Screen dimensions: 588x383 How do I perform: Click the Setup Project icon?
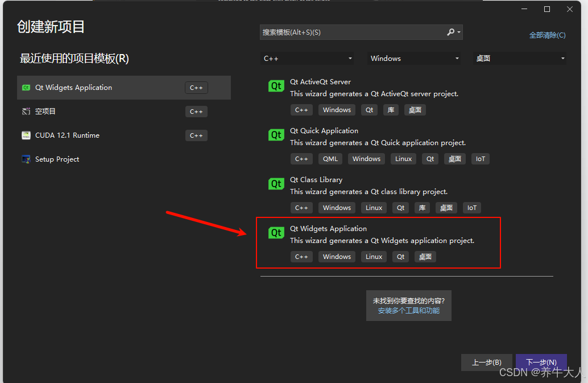point(26,159)
